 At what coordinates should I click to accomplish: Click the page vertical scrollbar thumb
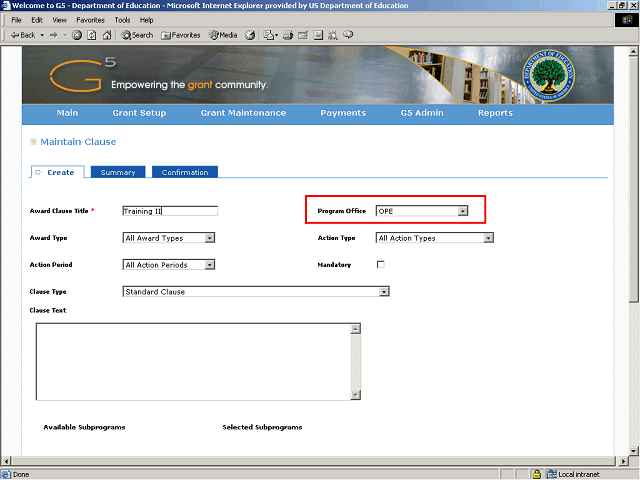(x=633, y=179)
